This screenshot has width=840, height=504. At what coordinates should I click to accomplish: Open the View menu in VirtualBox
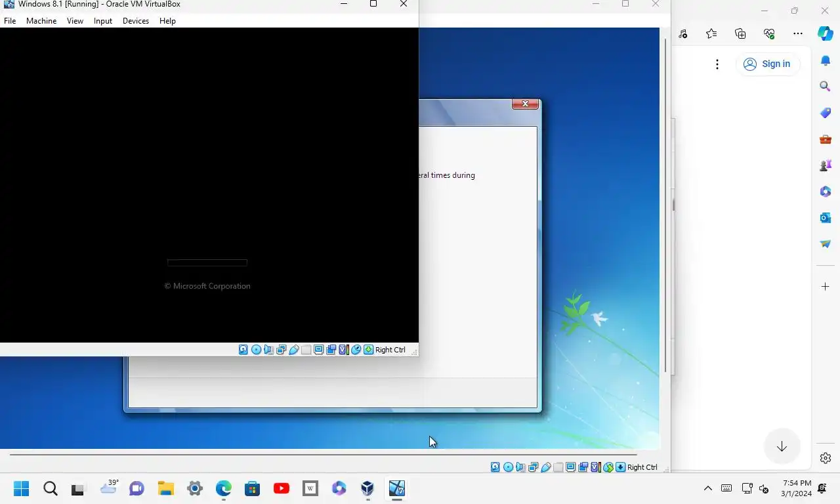pos(75,21)
